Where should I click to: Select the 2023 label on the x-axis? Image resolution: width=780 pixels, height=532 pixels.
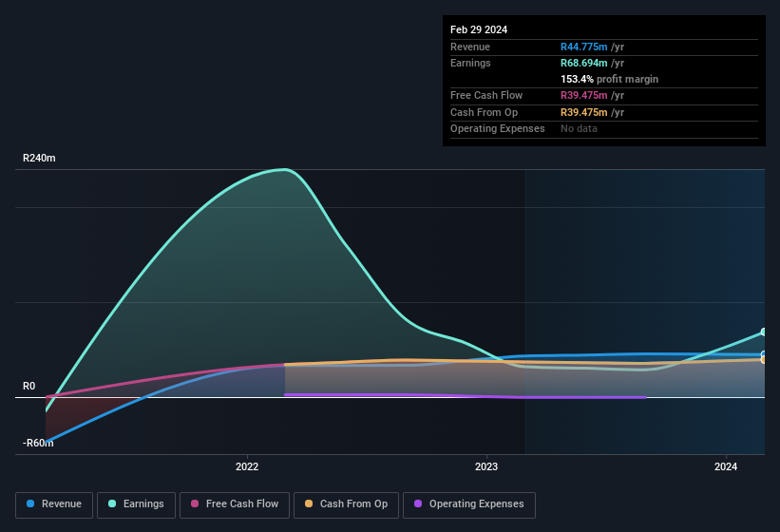[x=486, y=466]
